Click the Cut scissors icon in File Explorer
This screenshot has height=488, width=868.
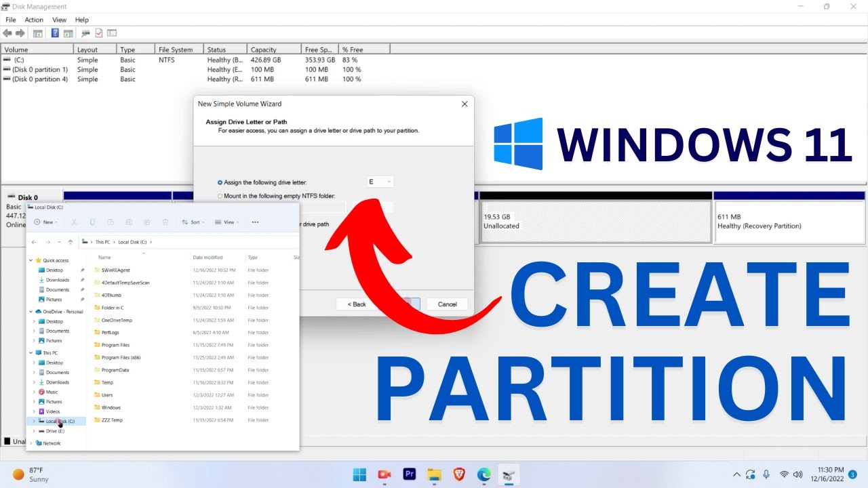point(74,222)
